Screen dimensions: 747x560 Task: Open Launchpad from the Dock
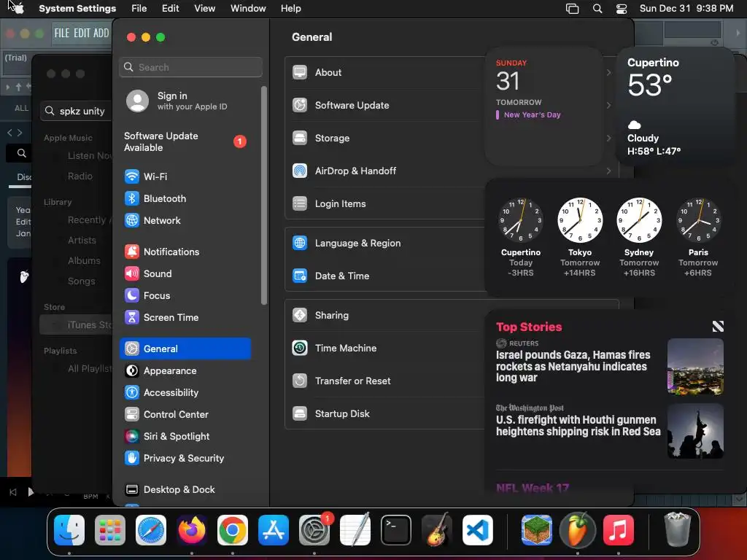[110, 530]
